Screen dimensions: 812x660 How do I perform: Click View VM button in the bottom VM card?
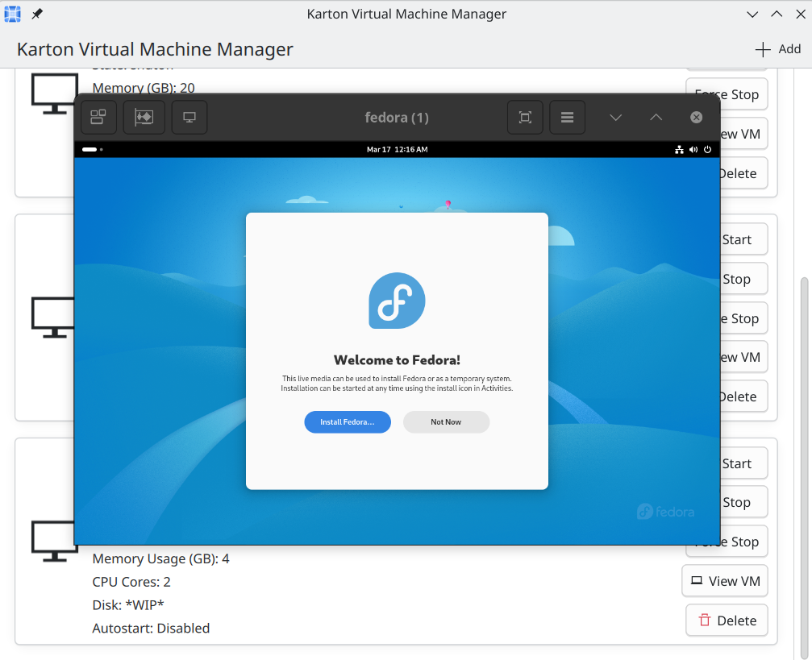tap(725, 581)
